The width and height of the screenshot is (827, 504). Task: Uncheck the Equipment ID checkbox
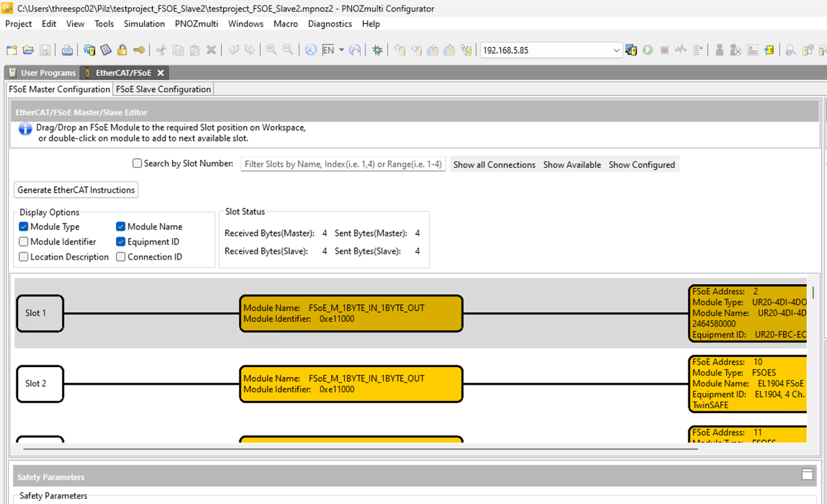coord(120,241)
